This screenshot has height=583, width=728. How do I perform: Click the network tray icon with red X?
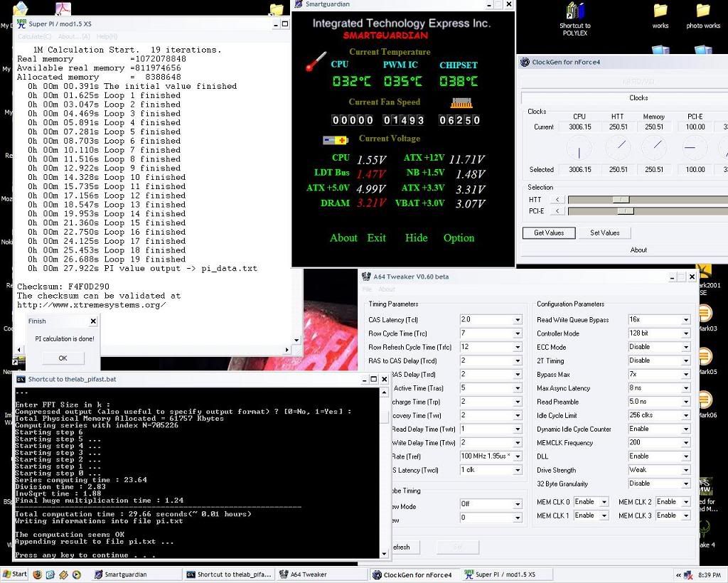tap(688, 574)
